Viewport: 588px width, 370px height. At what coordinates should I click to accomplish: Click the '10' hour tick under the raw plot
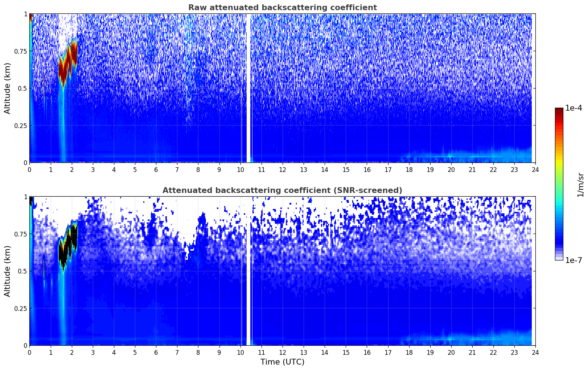click(240, 169)
